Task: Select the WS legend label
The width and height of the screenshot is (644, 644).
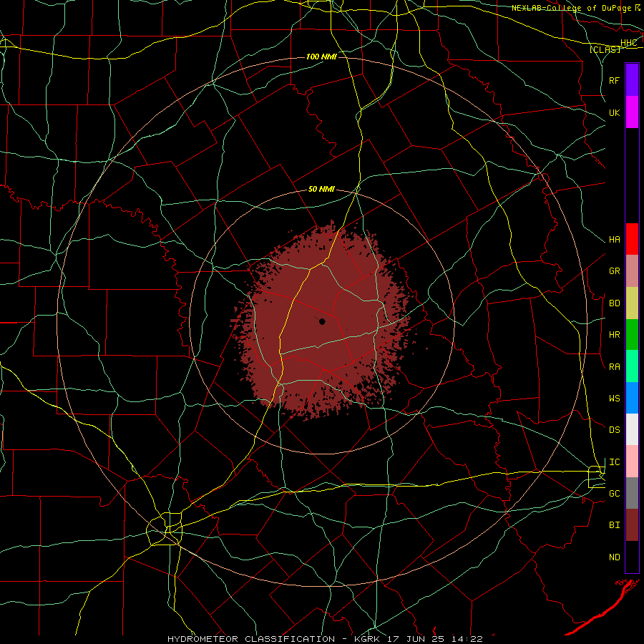Action: click(x=614, y=399)
